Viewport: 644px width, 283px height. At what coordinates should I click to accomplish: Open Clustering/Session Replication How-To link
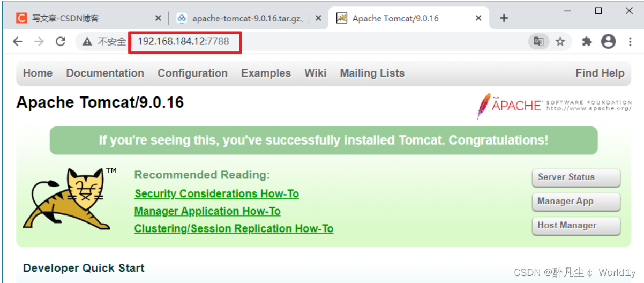pyautogui.click(x=234, y=229)
